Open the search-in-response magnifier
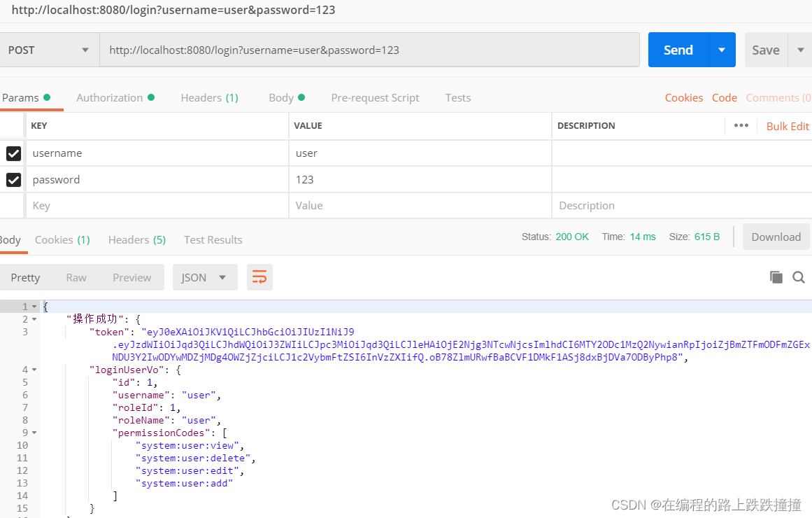This screenshot has width=812, height=518. coord(799,276)
